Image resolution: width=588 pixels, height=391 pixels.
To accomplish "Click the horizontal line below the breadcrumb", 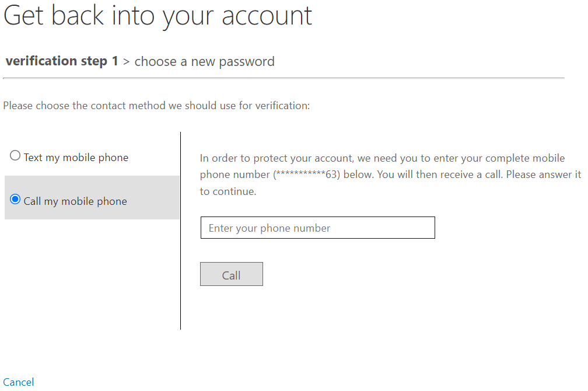I will pos(283,78).
